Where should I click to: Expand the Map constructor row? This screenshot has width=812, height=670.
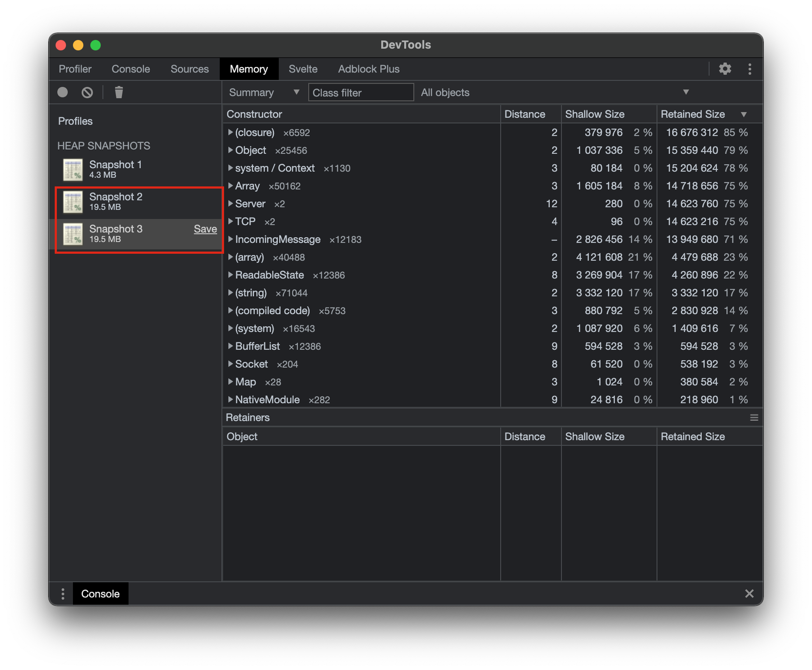(x=231, y=381)
